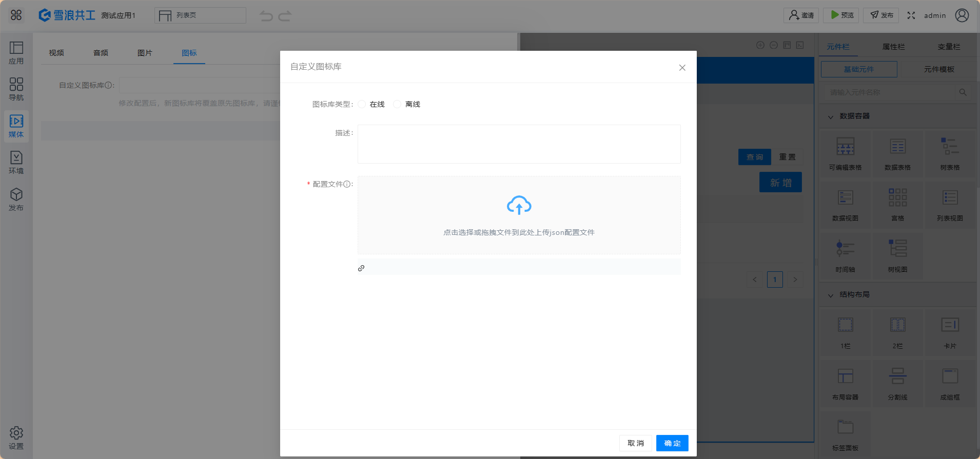Select the 数据表格 component

tap(898, 154)
